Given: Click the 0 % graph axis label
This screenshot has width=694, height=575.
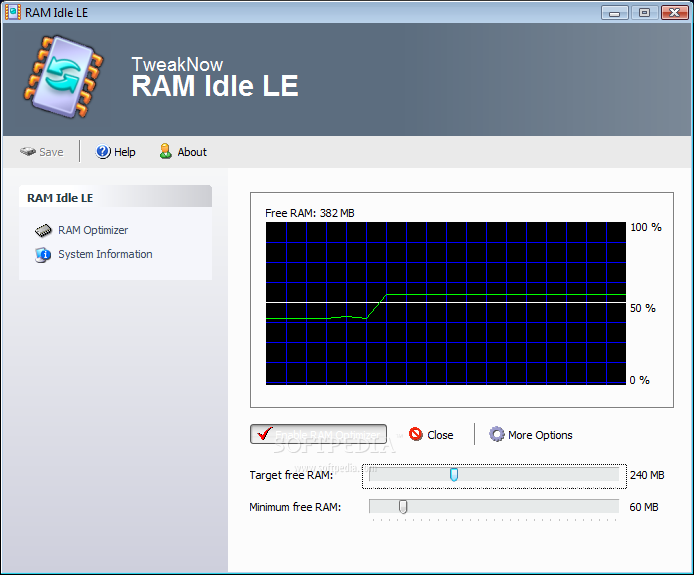Looking at the screenshot, I should (x=640, y=380).
